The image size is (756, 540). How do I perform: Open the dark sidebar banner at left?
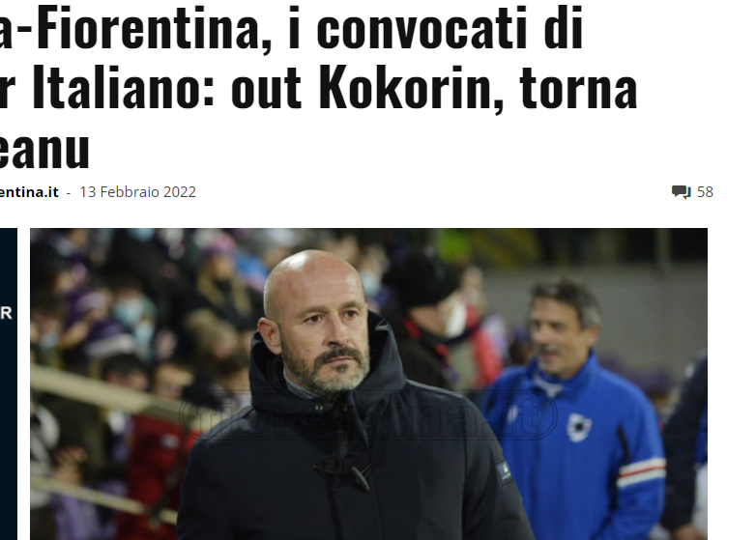click(9, 384)
